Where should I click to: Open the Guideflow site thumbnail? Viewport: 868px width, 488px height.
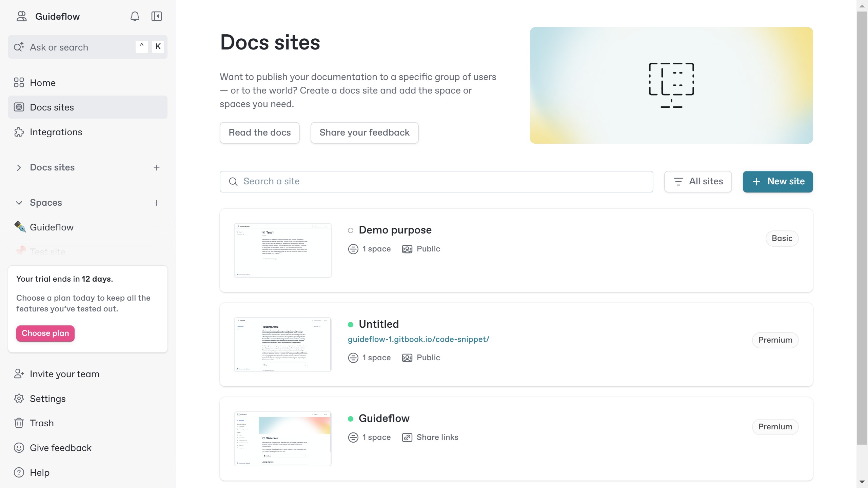pos(283,439)
